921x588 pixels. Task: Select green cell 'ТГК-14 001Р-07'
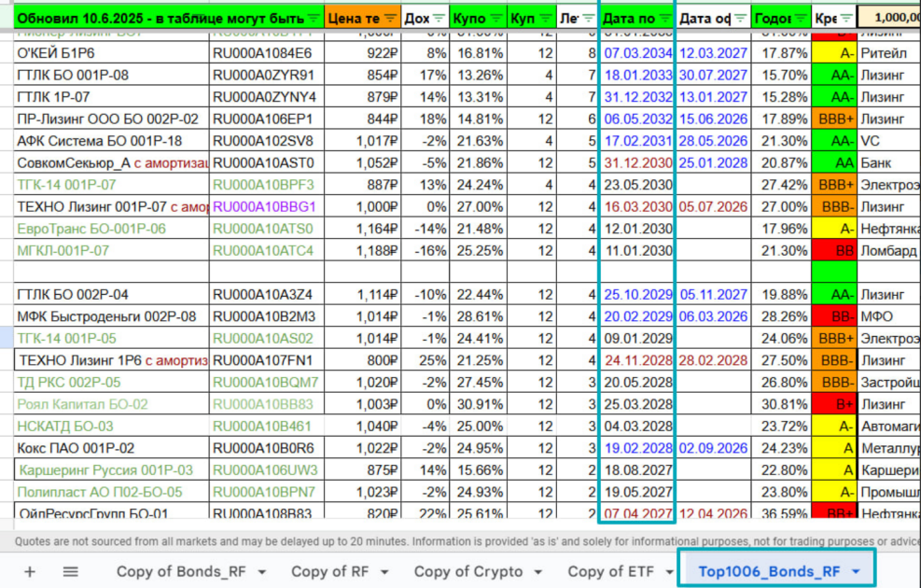[111, 185]
